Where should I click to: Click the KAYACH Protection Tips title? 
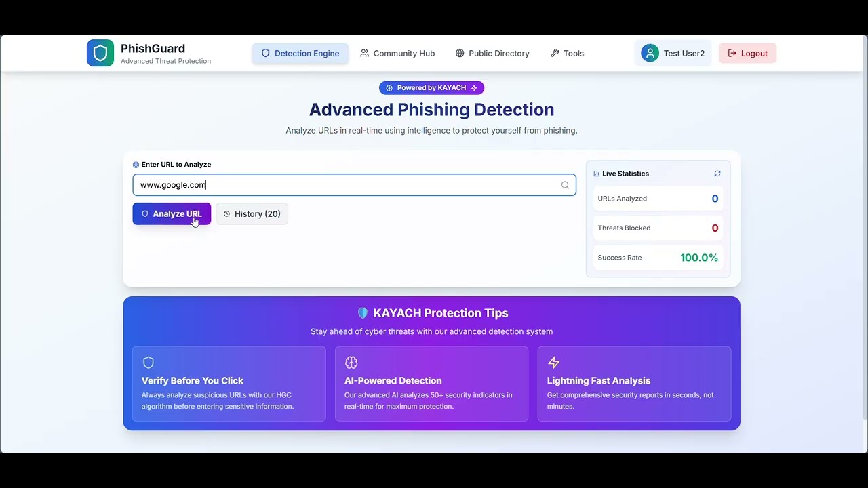(441, 313)
